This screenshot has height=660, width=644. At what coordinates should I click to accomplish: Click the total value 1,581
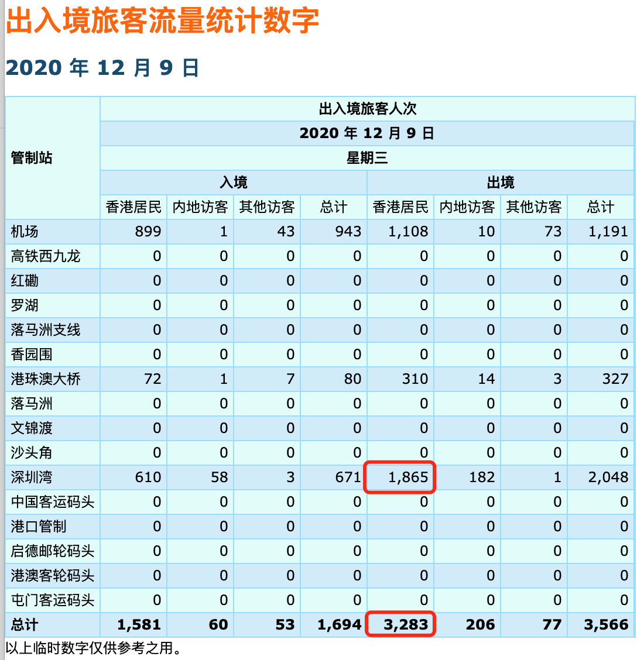(139, 625)
